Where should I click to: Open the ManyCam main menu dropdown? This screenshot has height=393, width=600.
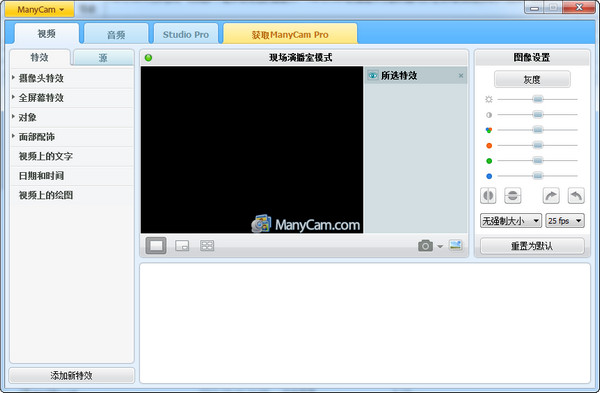39,10
